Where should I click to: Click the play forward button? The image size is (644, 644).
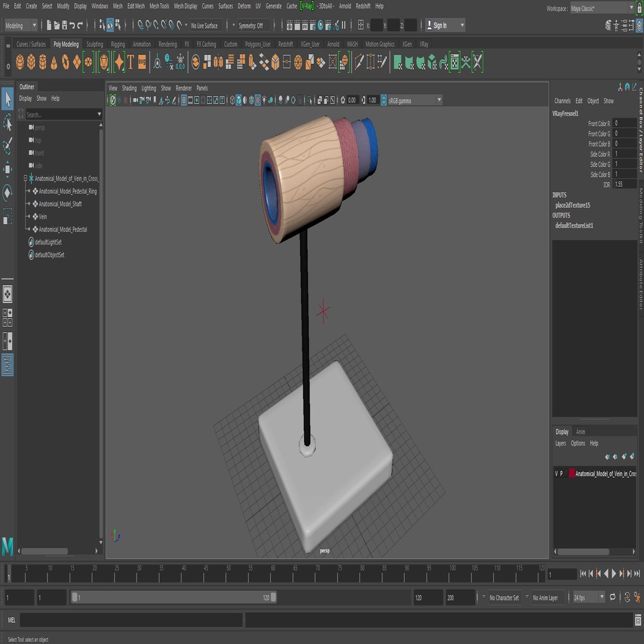point(614,574)
